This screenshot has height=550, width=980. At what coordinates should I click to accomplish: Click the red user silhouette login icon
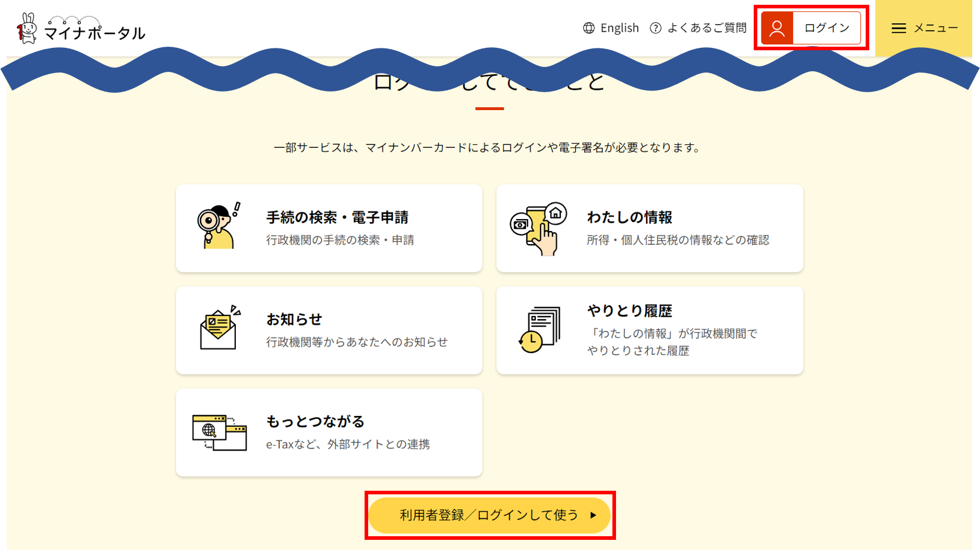[777, 28]
